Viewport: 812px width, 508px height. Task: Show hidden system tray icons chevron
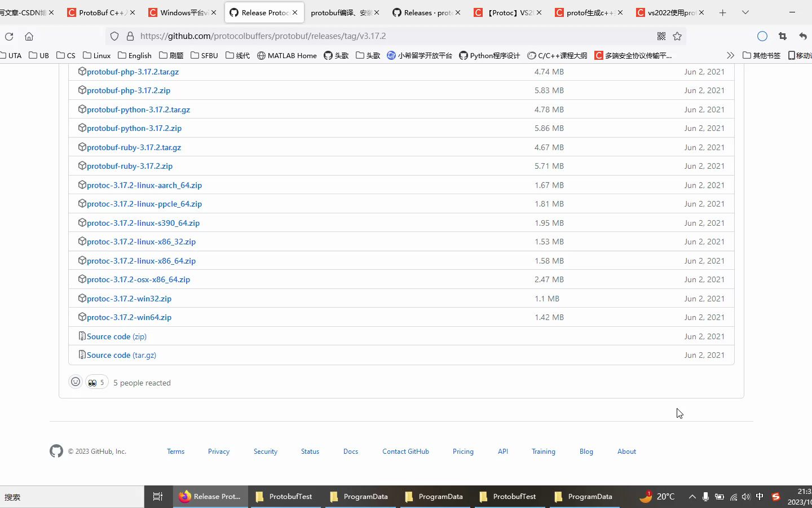point(692,497)
